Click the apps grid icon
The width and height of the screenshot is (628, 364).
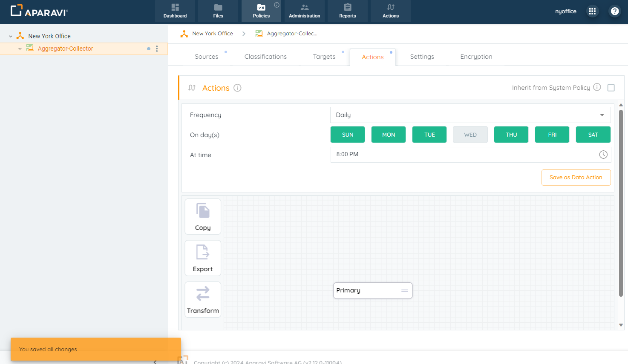pyautogui.click(x=592, y=11)
